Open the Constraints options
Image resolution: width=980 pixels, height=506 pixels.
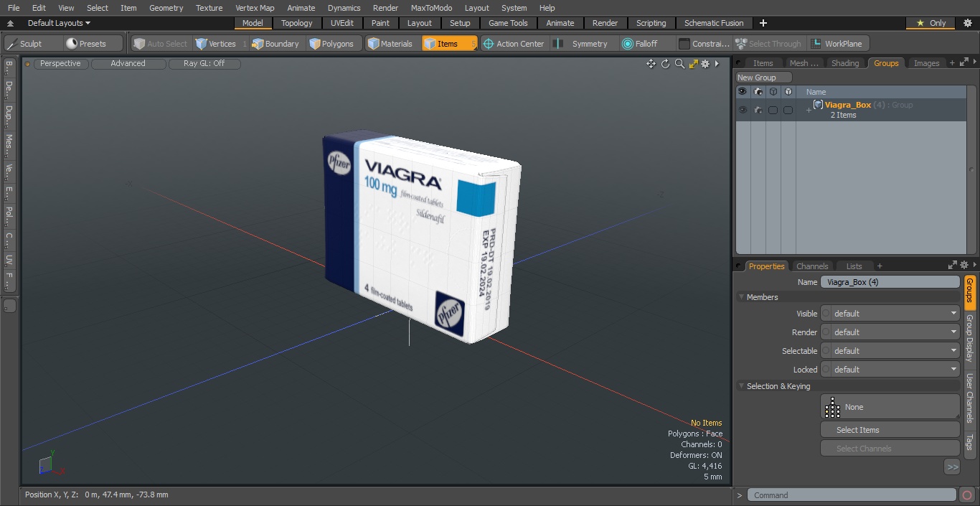[704, 44]
